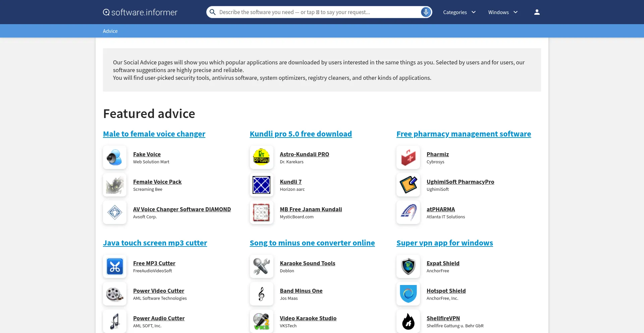Click the Video Karaoke Studio icon

[262, 321]
